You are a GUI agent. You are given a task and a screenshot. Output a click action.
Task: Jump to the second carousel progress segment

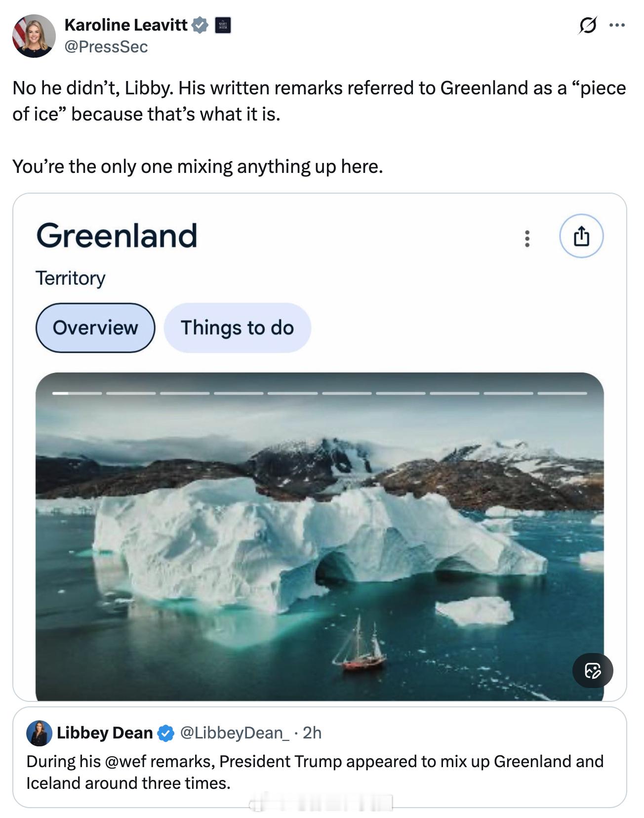pos(131,393)
